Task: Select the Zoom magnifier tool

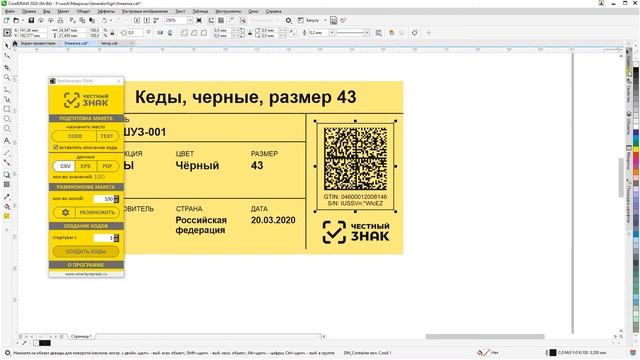Action: tap(7, 78)
